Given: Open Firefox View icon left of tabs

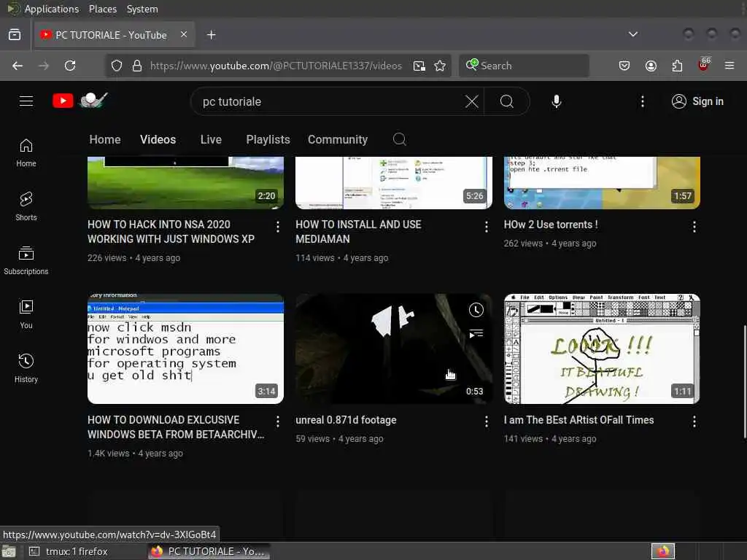Looking at the screenshot, I should [x=15, y=34].
